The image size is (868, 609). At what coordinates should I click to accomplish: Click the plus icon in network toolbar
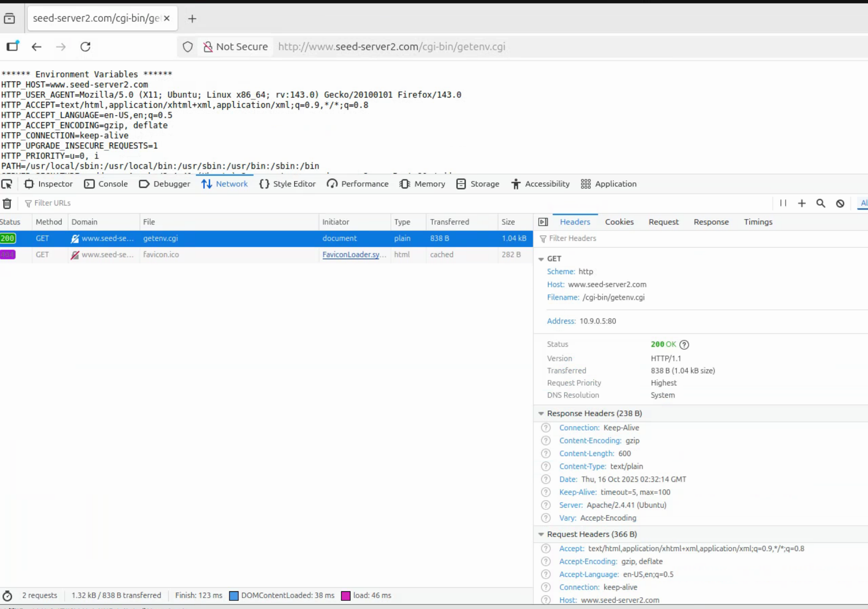pos(802,203)
